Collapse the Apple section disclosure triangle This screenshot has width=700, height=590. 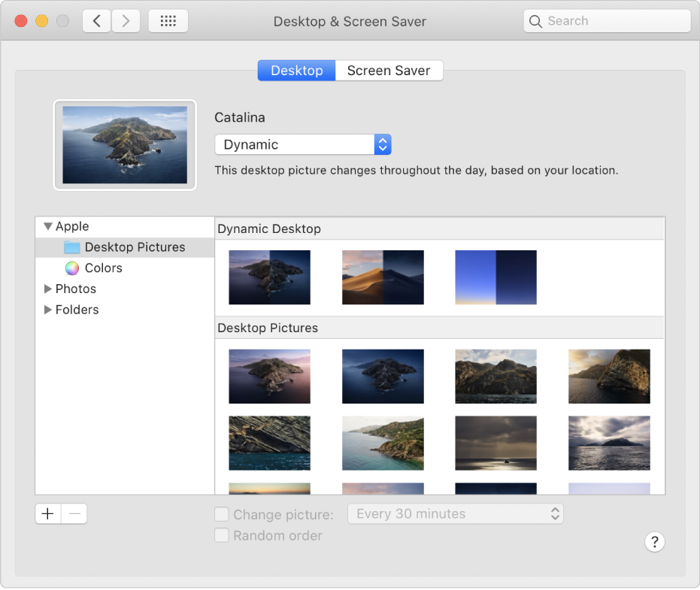click(x=47, y=225)
